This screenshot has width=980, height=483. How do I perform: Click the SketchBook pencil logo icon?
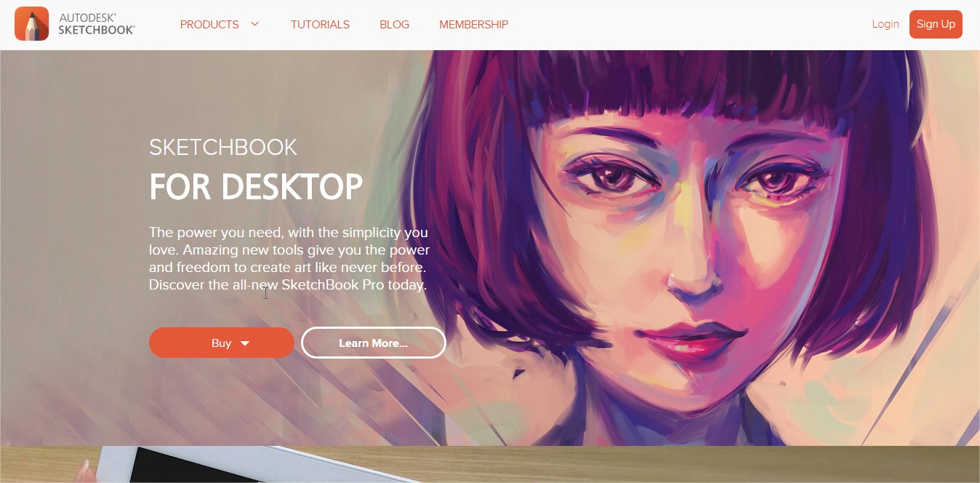coord(31,24)
